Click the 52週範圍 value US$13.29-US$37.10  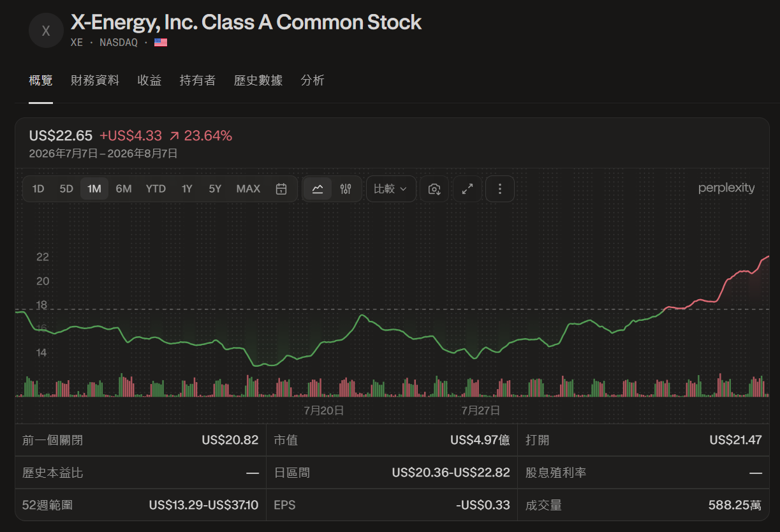pyautogui.click(x=204, y=505)
